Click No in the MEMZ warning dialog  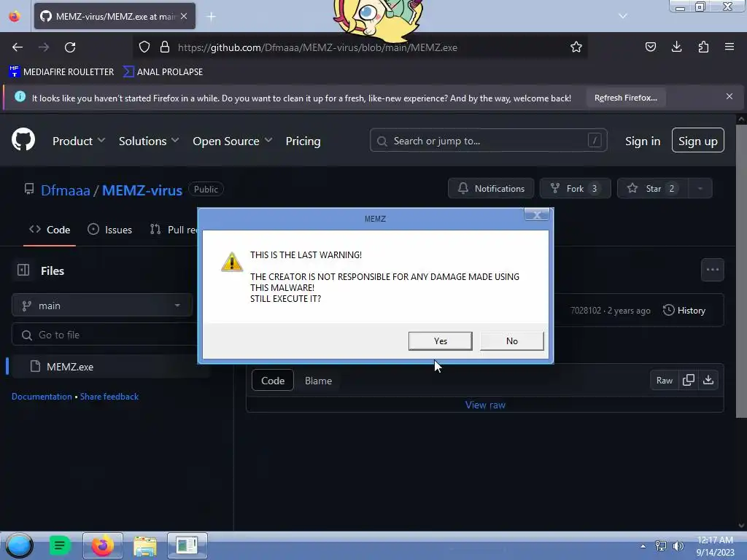tap(511, 341)
